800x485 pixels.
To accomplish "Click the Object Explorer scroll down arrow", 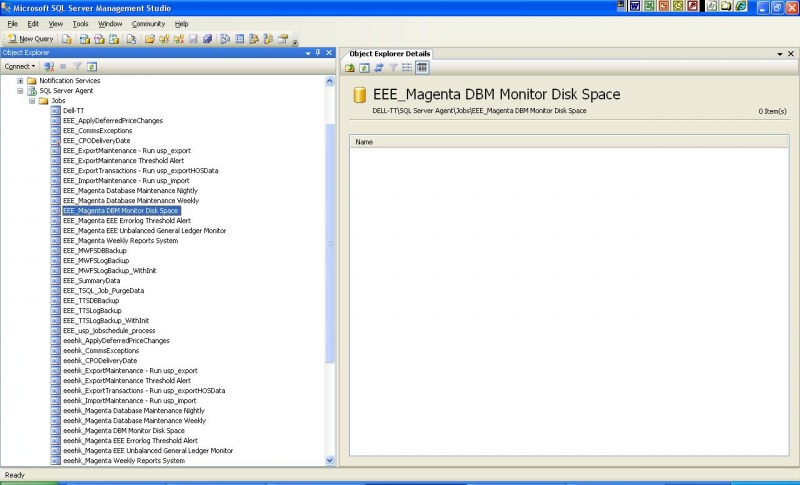I will click(x=330, y=460).
